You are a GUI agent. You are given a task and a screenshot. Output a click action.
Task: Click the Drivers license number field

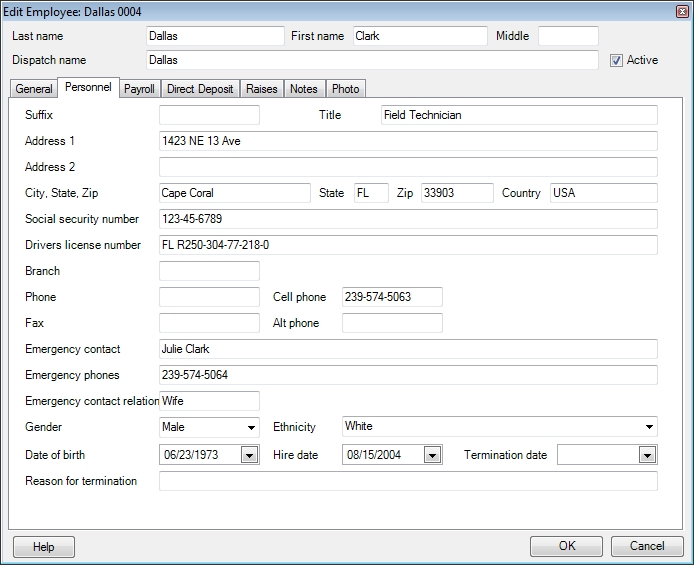[408, 245]
